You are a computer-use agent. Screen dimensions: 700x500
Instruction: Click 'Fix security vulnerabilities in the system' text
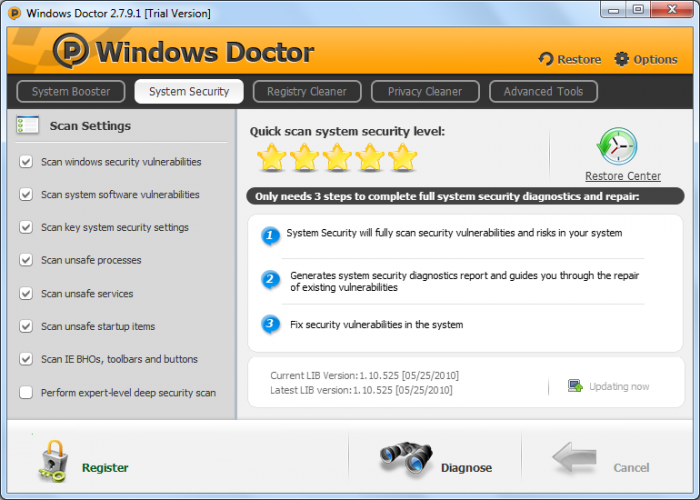(x=376, y=325)
